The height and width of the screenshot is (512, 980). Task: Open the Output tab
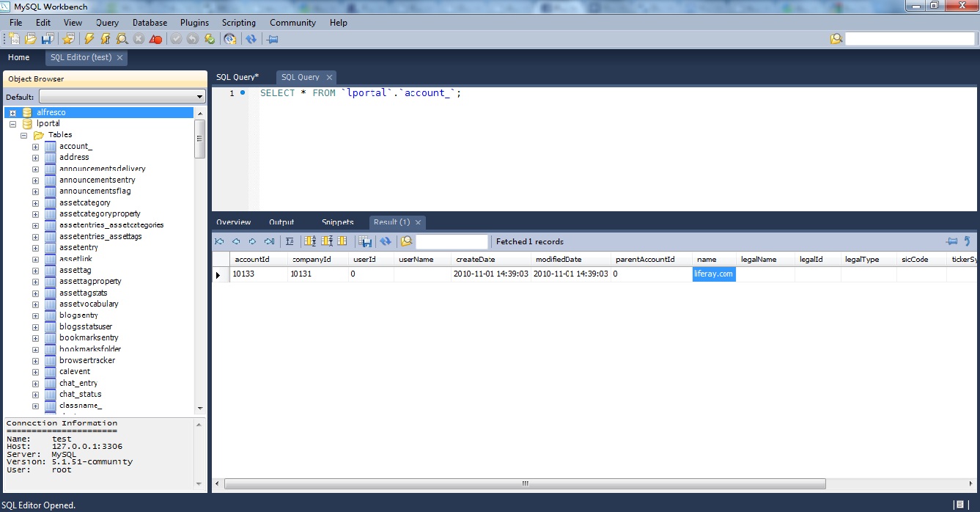click(281, 222)
